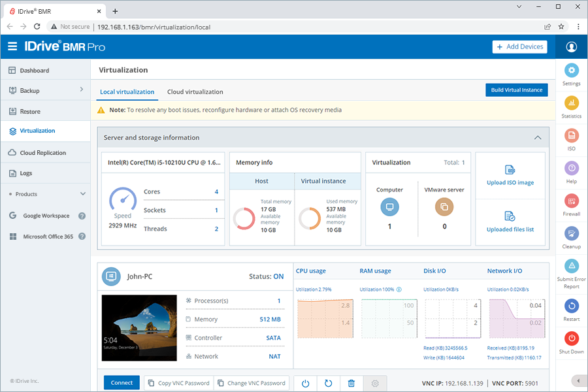Power off the John-PC virtual instance

coord(305,383)
